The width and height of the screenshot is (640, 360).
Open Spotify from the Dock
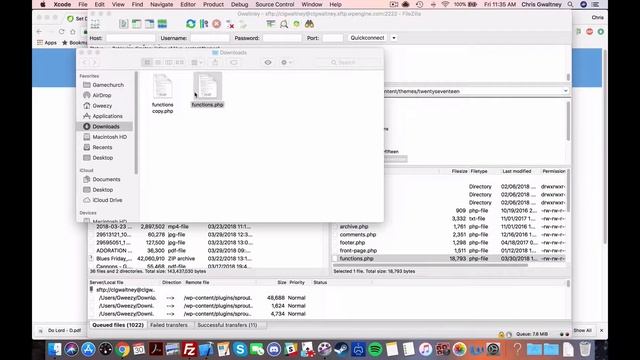375,349
